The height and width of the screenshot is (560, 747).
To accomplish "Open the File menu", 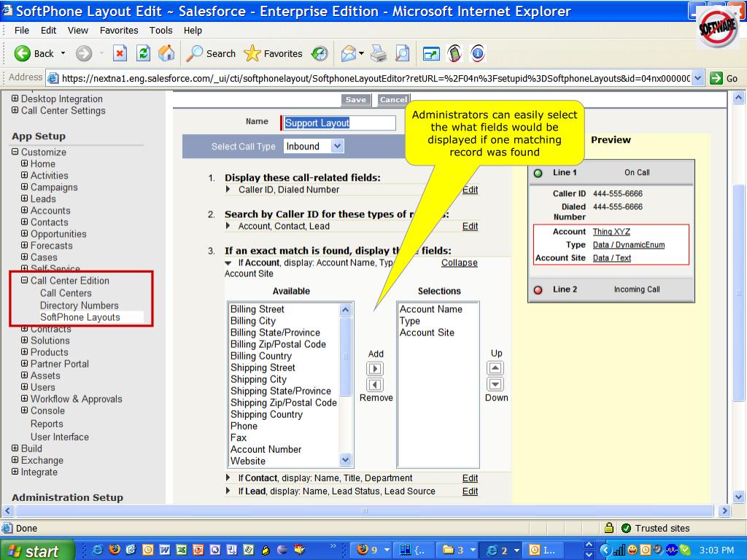I will [21, 31].
